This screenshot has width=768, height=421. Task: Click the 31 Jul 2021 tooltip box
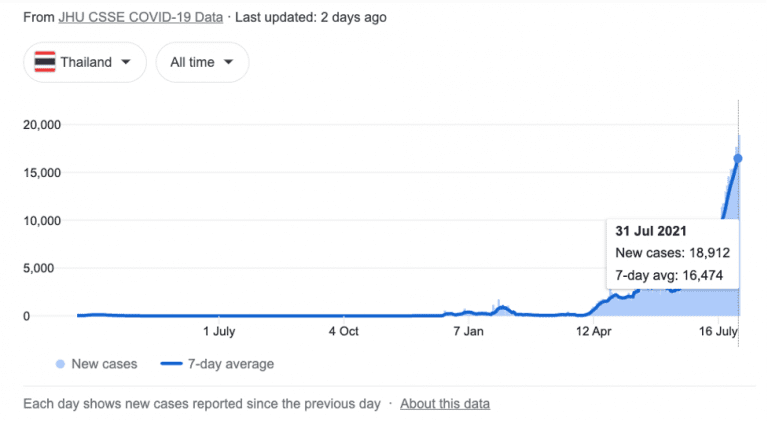pos(672,254)
